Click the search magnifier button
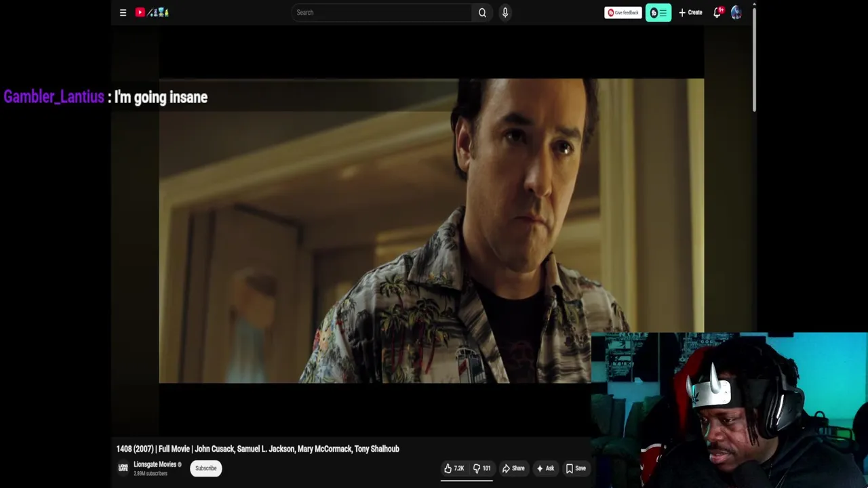868x488 pixels. pos(482,12)
